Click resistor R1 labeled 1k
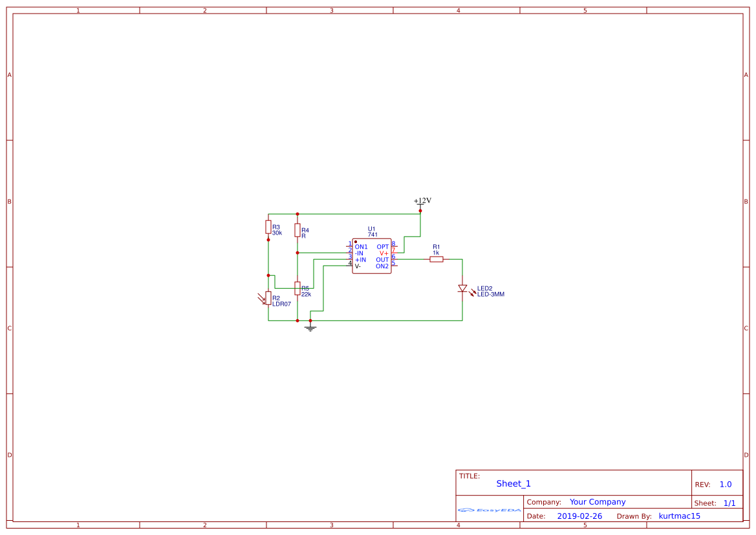The image size is (756, 535). [437, 259]
